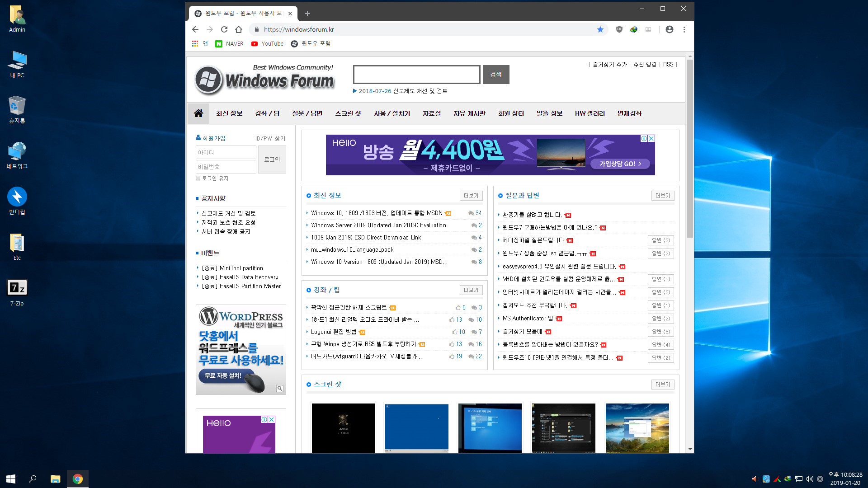
Task: Click the Windows Forum bookmark icon
Action: 294,43
